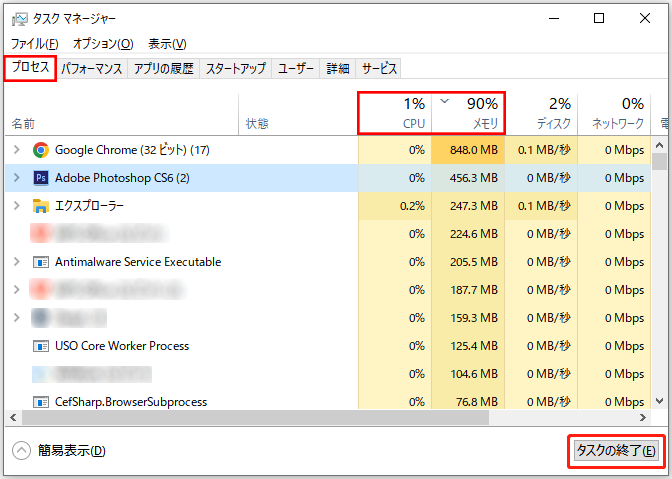Click the horizontal scrollbar thumb
Viewport: 672px width, 479px height.
(x=255, y=417)
